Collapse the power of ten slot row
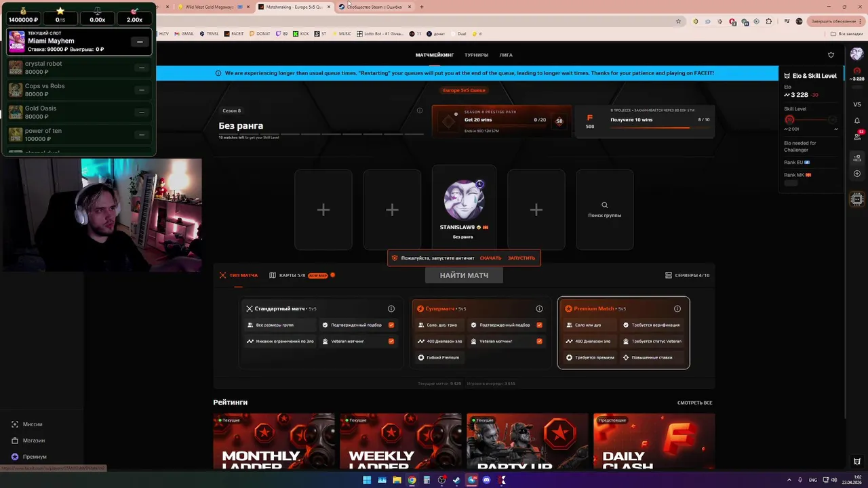This screenshot has width=868, height=488. coord(141,135)
